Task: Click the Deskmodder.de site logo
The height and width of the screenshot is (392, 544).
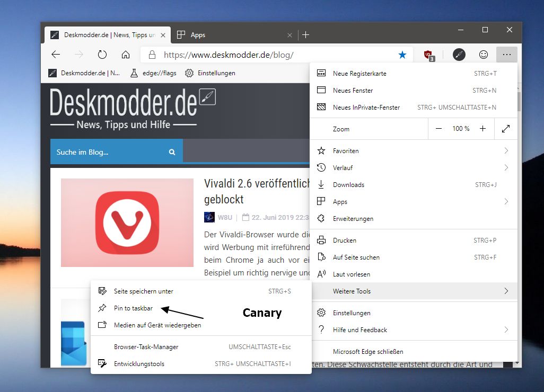Action: tap(133, 109)
